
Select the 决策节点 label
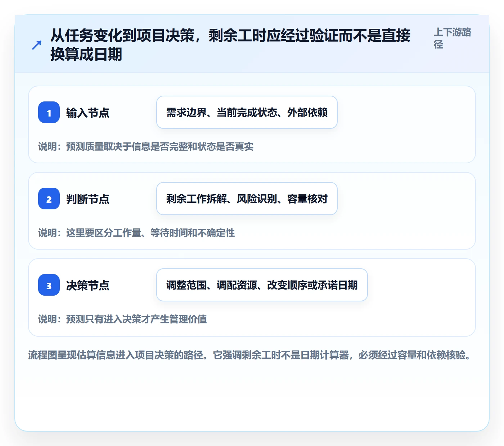(88, 285)
